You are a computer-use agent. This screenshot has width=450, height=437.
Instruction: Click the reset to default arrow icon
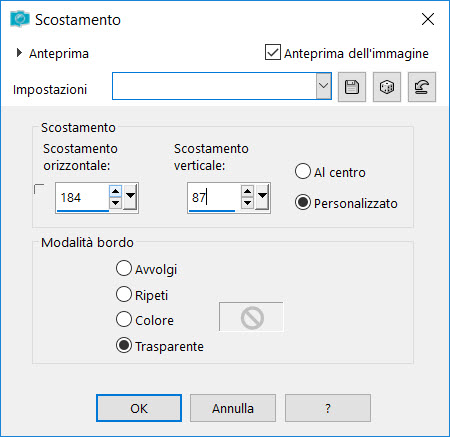point(422,87)
